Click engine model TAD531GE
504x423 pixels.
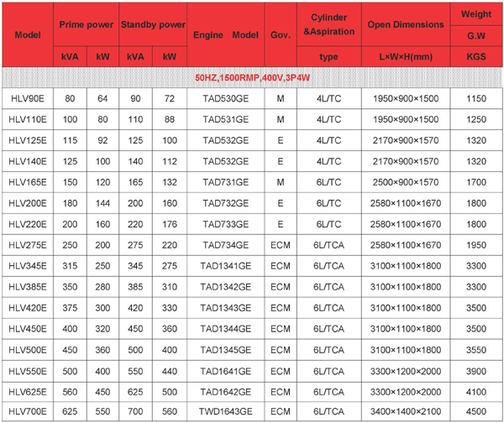[226, 119]
